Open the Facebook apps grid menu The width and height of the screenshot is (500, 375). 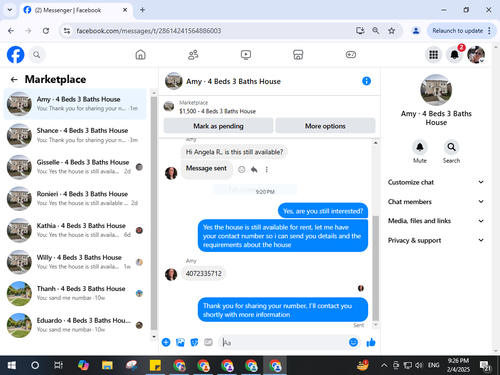pos(433,55)
